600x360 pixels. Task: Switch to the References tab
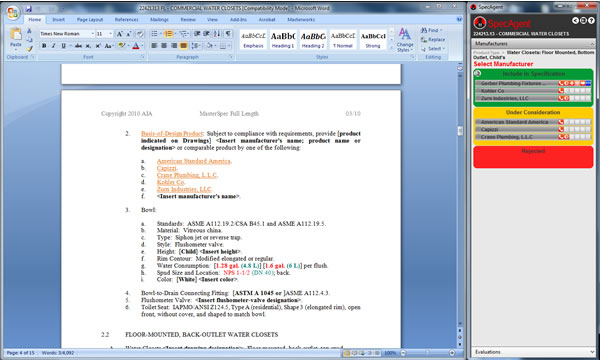click(x=126, y=20)
